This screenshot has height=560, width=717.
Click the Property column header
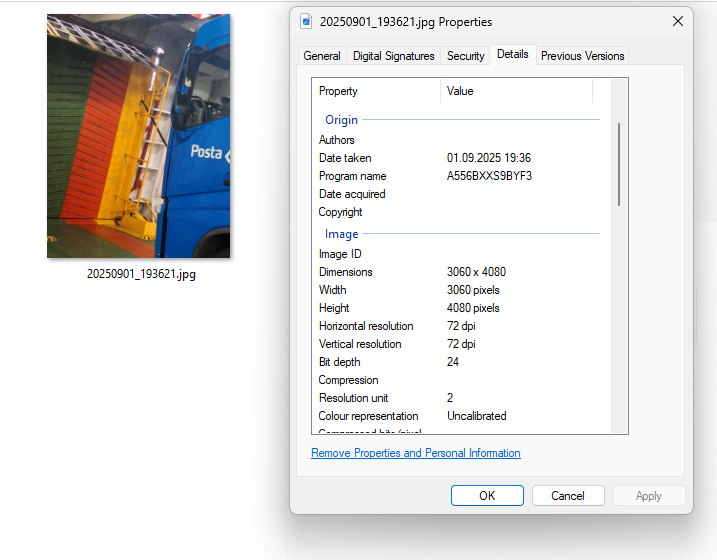[375, 91]
